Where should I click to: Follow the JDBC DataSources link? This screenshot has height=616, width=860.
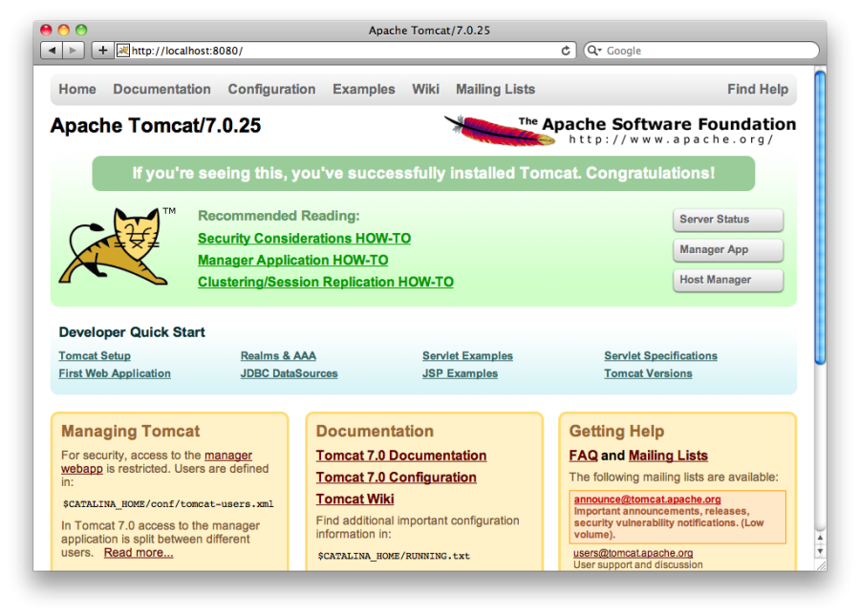(x=289, y=373)
